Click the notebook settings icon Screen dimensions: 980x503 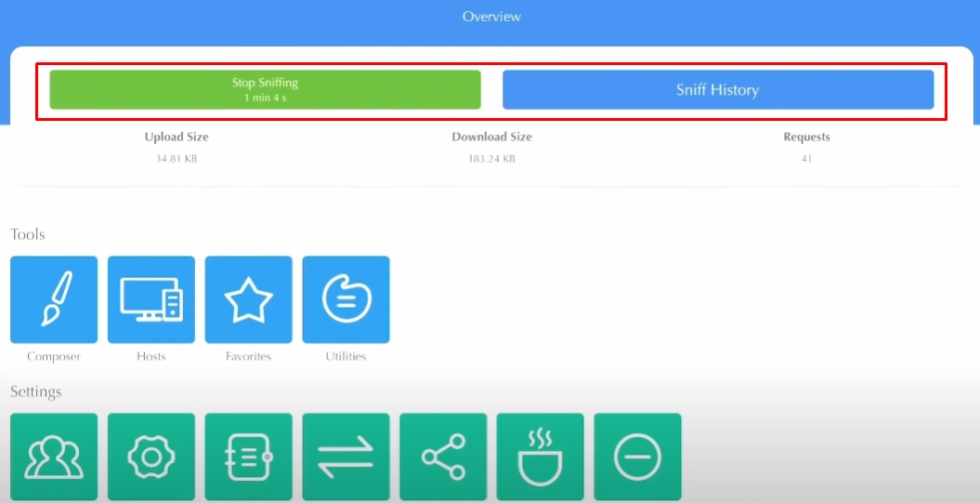click(248, 457)
